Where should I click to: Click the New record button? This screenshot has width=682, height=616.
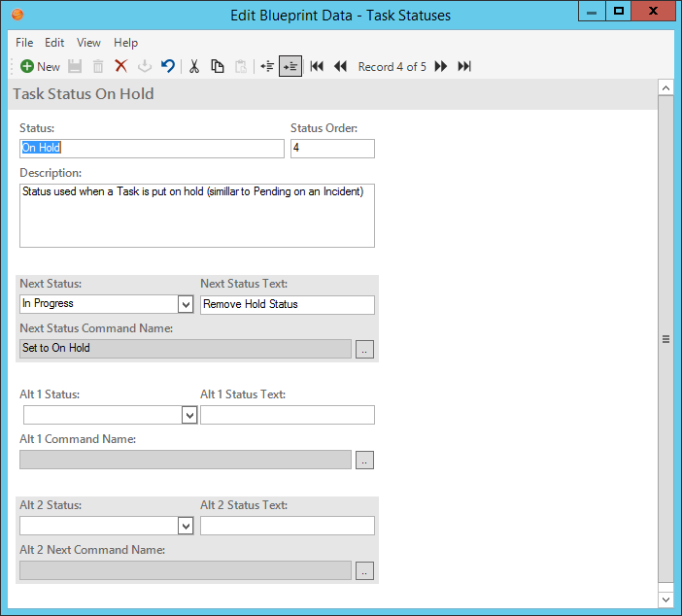click(x=40, y=67)
